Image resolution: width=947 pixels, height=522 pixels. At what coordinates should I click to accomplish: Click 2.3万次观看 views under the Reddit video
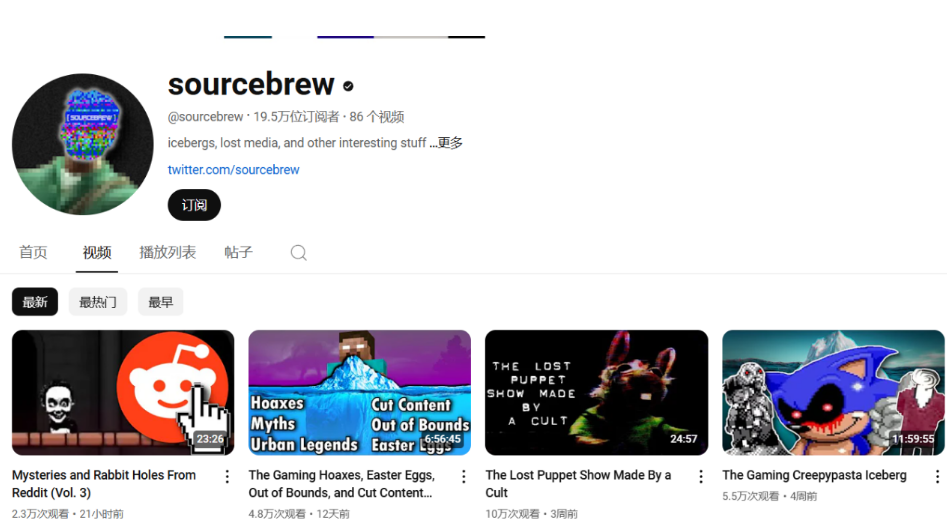40,514
